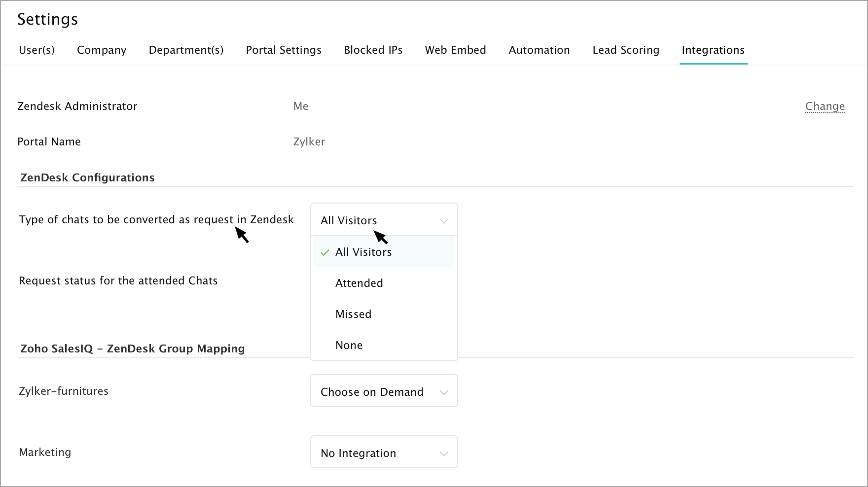Click the Portal Name label
Screen dimensions: 868x487
pyautogui.click(x=49, y=142)
